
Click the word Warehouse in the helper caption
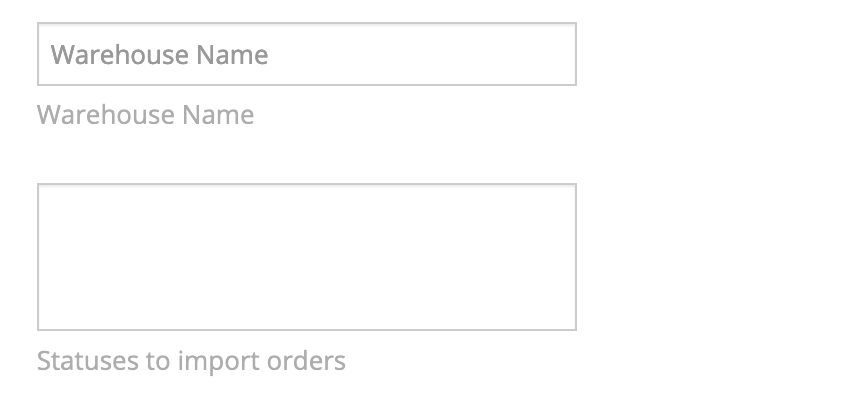tap(106, 115)
